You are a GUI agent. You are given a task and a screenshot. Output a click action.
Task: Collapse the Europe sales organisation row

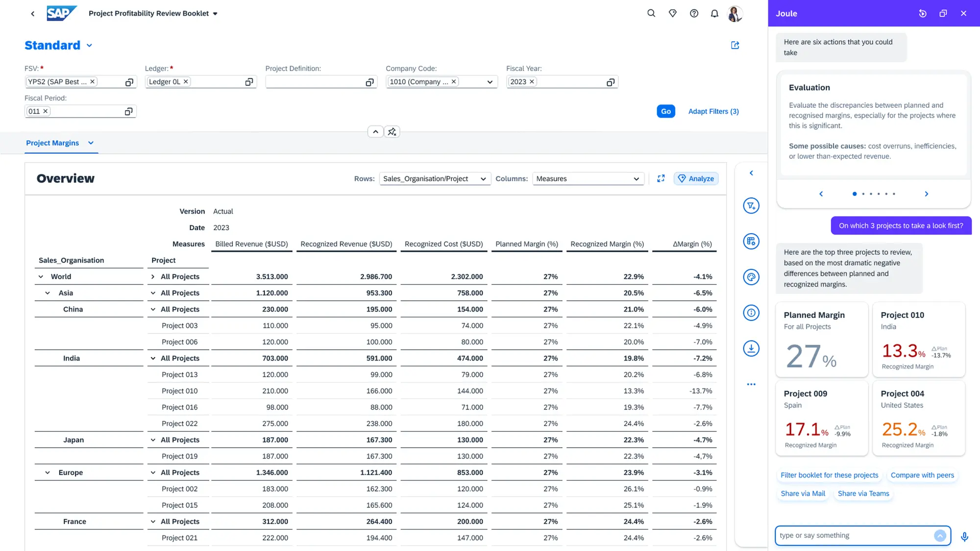point(48,473)
